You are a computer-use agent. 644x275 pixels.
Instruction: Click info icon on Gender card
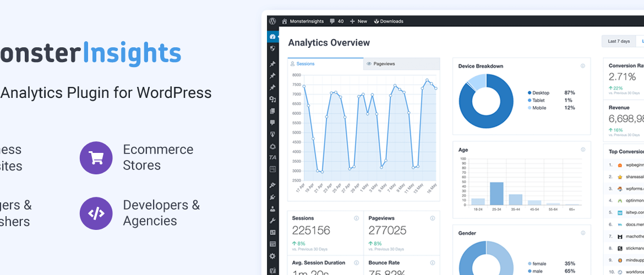[x=583, y=233]
